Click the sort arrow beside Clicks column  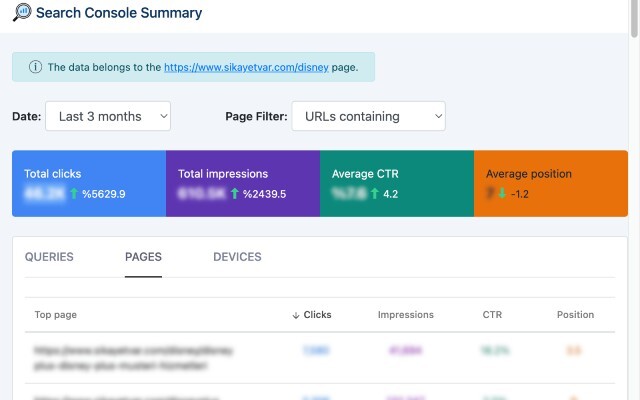tap(296, 315)
